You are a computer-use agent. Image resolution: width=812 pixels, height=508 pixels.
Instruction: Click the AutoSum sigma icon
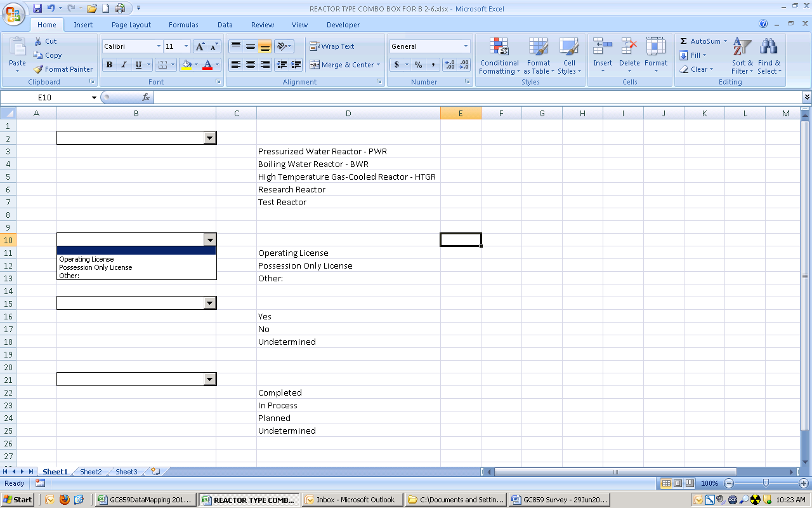683,41
